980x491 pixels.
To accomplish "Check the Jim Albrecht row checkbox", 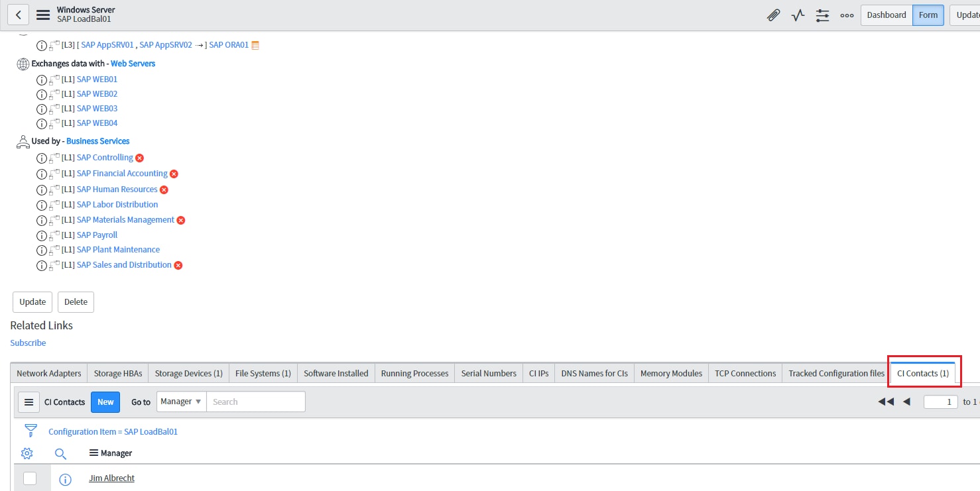I will (x=30, y=478).
